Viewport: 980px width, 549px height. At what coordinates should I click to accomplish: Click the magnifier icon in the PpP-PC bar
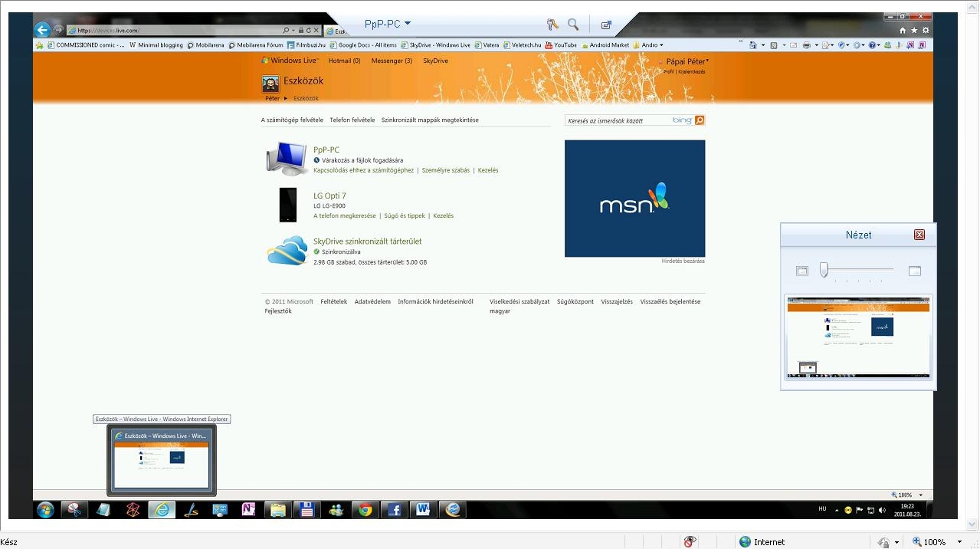(x=573, y=25)
